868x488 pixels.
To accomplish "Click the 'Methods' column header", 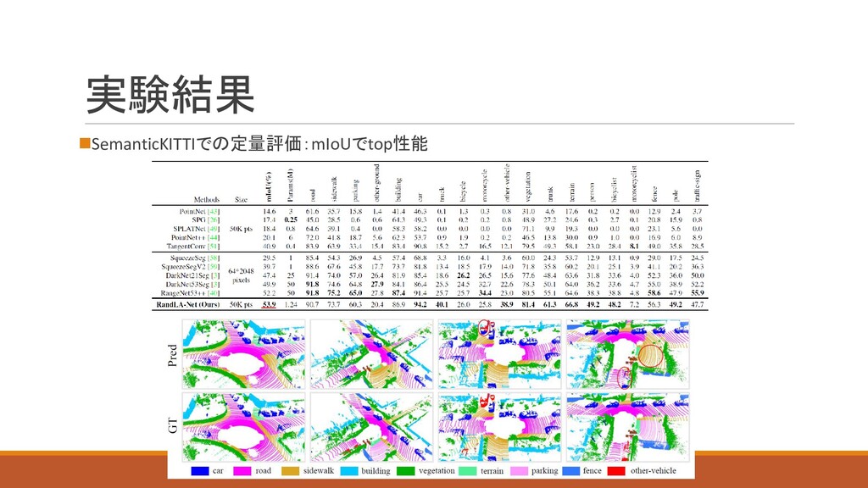I will [x=207, y=200].
